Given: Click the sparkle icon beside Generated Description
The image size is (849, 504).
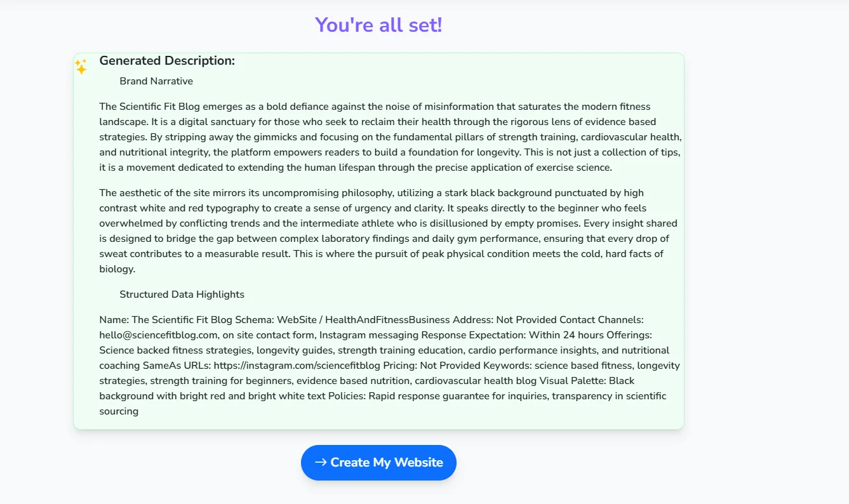Looking at the screenshot, I should pos(81,66).
